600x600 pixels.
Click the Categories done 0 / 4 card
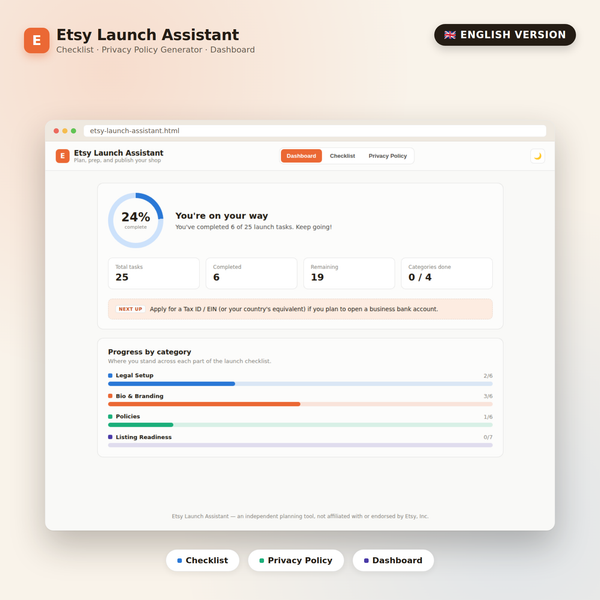[447, 273]
